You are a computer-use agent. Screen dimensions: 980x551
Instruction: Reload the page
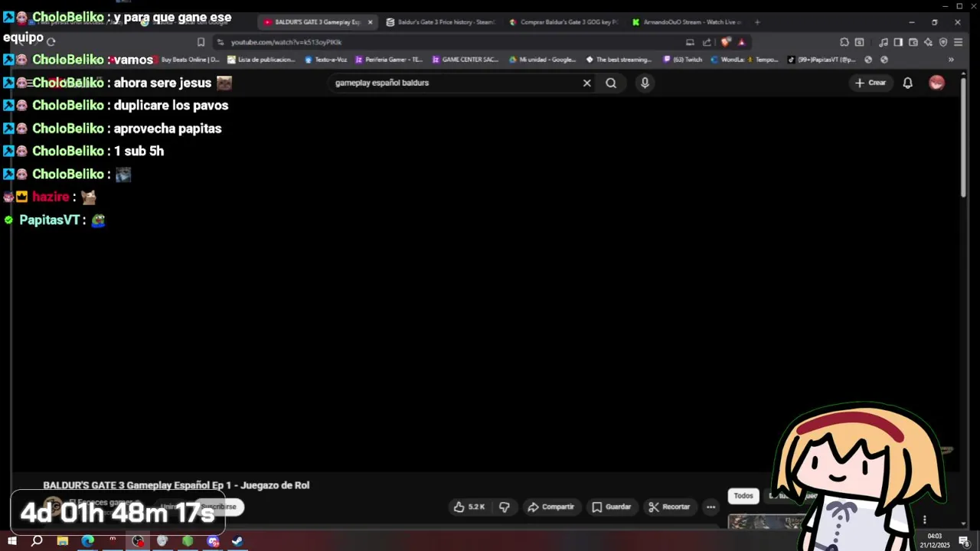[51, 42]
